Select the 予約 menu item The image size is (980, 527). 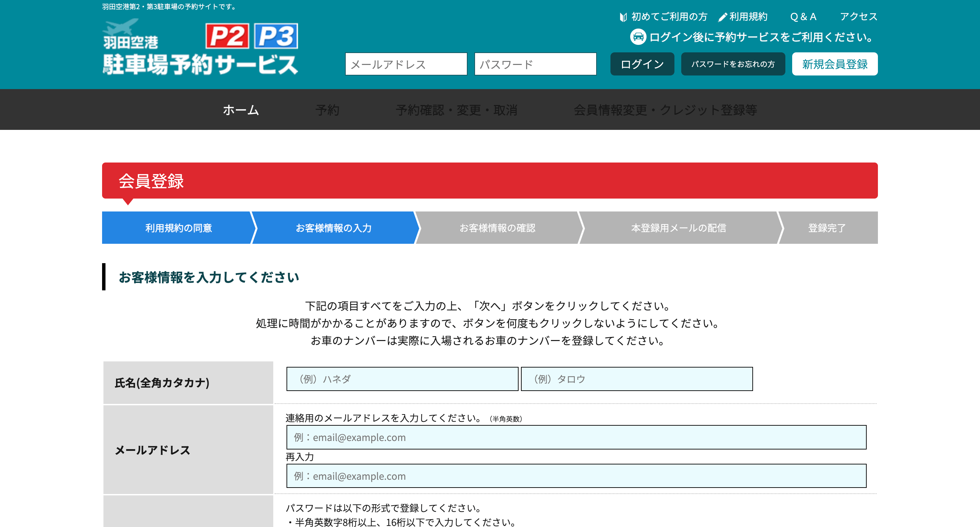point(327,110)
